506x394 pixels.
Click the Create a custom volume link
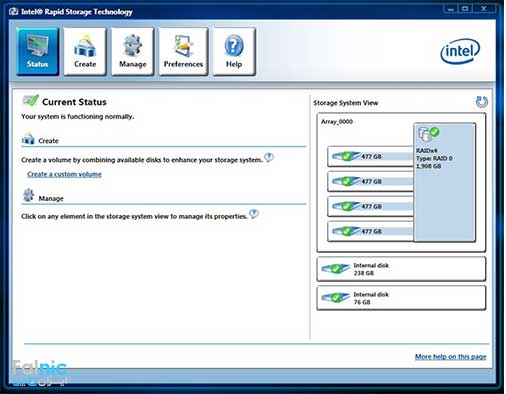pyautogui.click(x=64, y=174)
